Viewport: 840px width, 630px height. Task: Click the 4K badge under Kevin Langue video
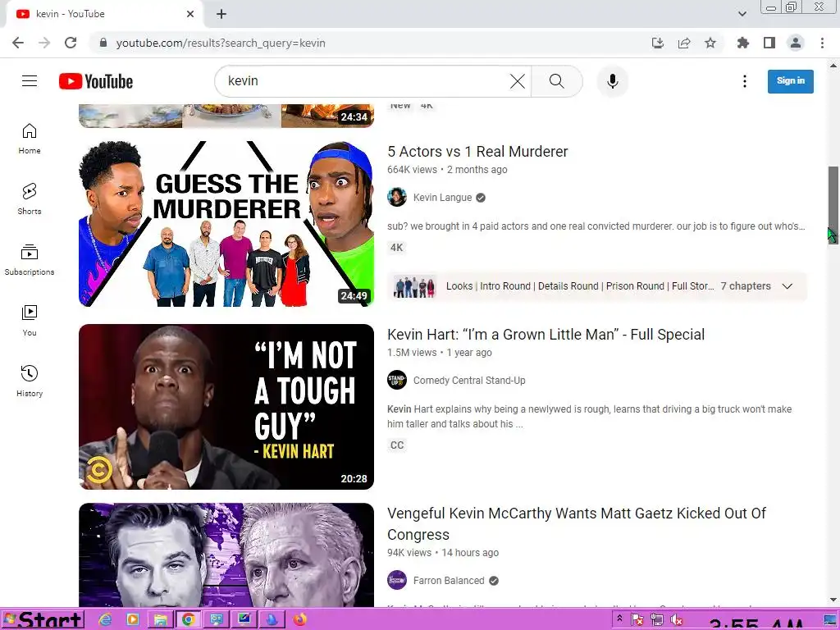(397, 248)
